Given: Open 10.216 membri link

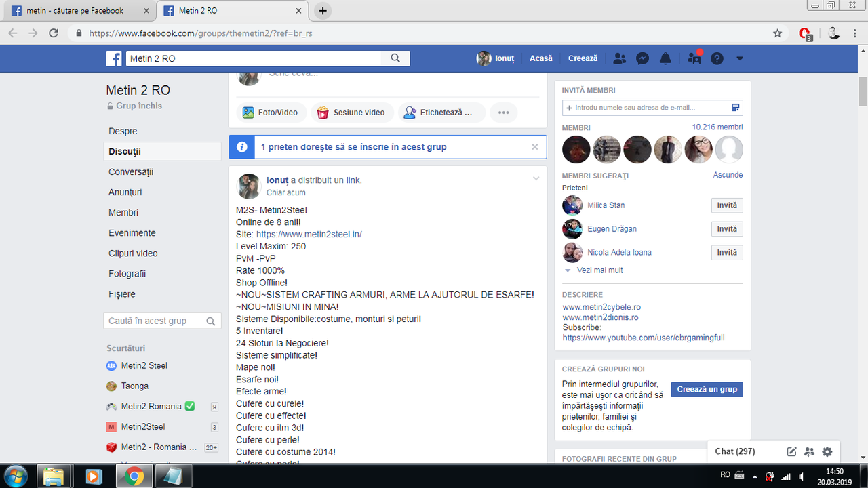Looking at the screenshot, I should click(717, 127).
